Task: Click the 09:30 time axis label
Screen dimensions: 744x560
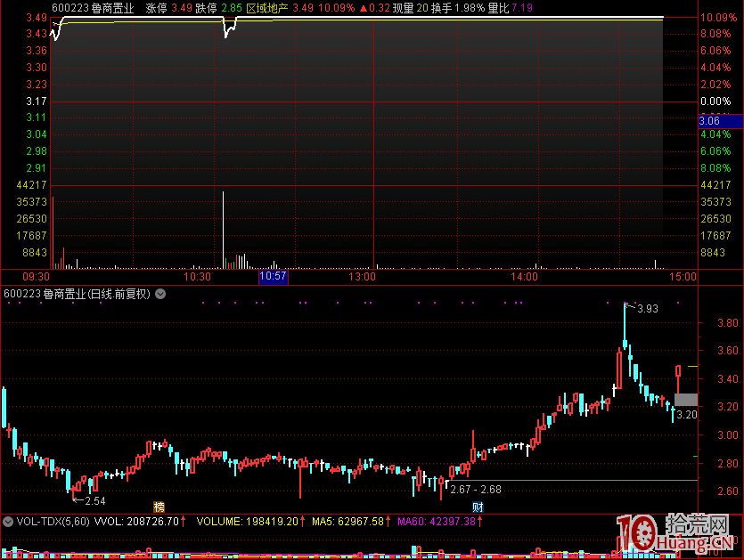Action: pyautogui.click(x=36, y=277)
